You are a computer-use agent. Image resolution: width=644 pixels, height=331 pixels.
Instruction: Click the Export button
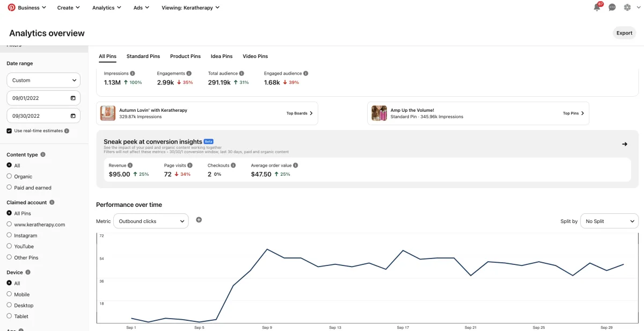pyautogui.click(x=624, y=33)
